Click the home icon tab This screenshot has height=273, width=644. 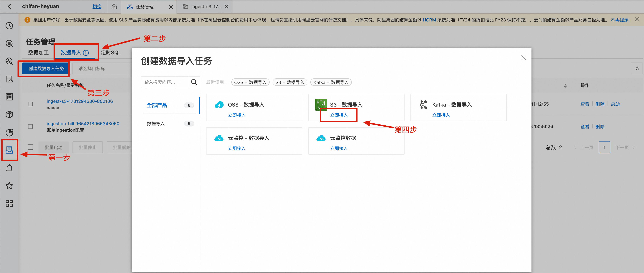pyautogui.click(x=114, y=7)
